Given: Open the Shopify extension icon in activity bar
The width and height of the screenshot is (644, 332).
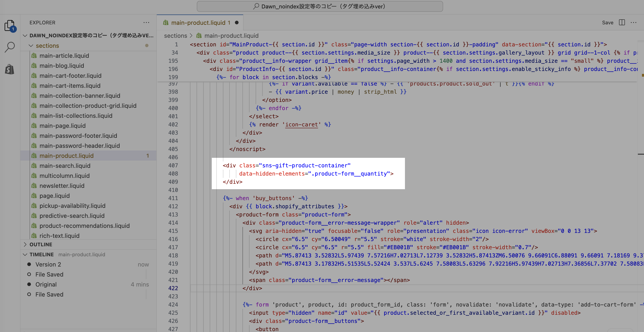Looking at the screenshot, I should point(10,69).
